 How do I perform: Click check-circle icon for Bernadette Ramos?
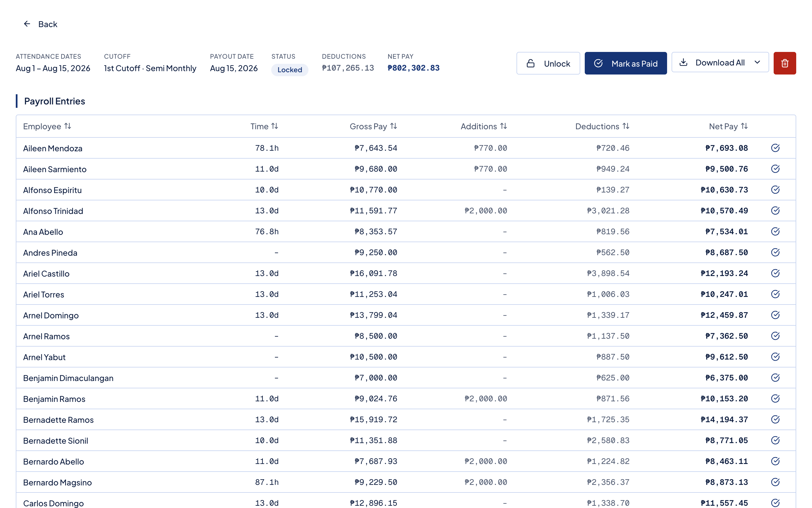point(775,419)
